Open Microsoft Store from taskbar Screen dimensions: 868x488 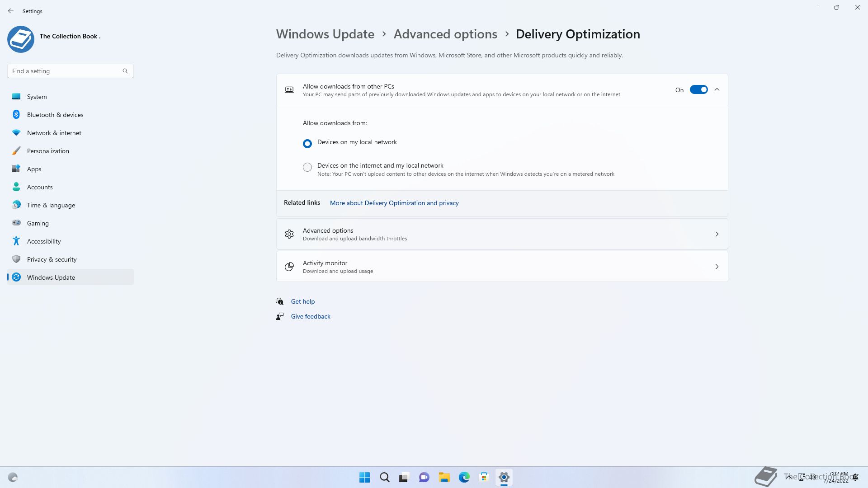click(x=484, y=477)
